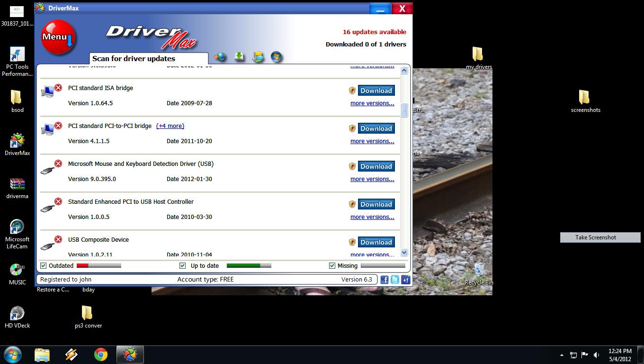
Task: Click the PCI standard ISA bridge device icon
Action: pos(49,91)
